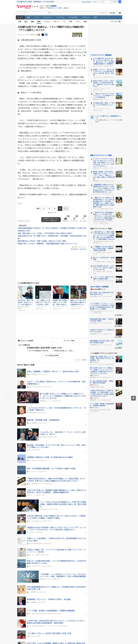138x644 pixels.
Task: Share the article on X
Action: pos(43,35)
